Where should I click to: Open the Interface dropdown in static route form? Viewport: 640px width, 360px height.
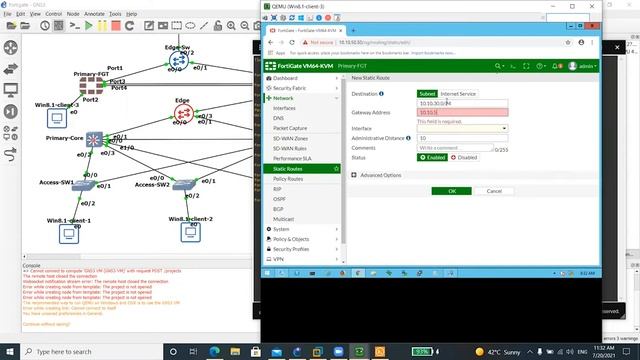point(462,128)
